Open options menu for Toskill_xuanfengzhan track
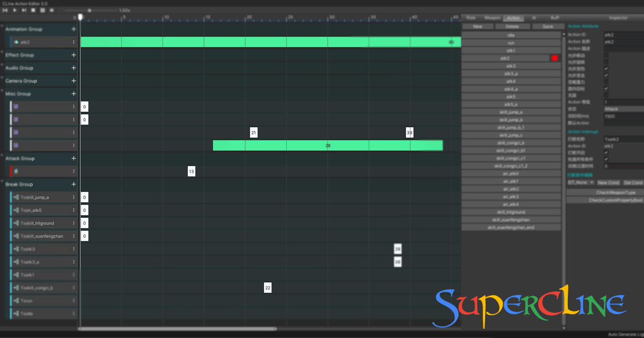Image resolution: width=644 pixels, height=338 pixels. (x=74, y=236)
